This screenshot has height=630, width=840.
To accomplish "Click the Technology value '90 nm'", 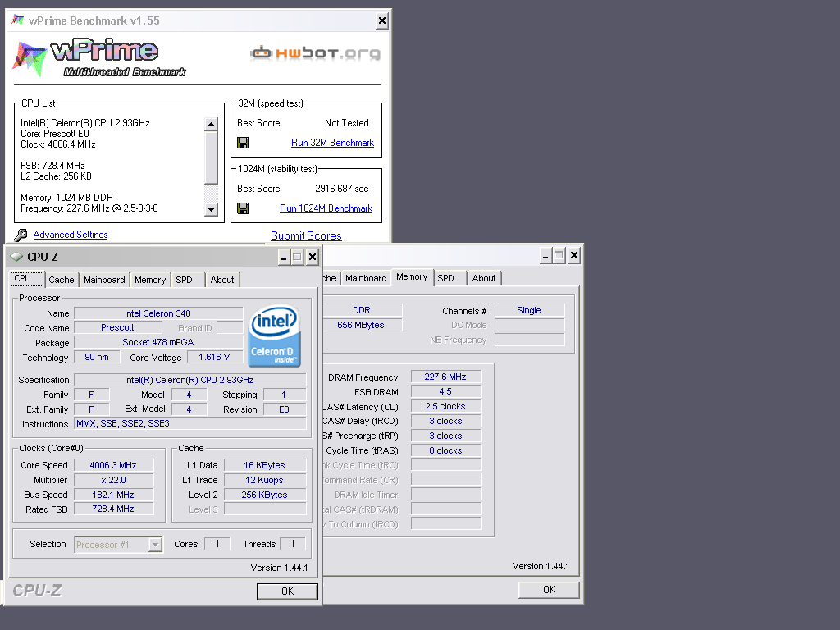I will [x=97, y=358].
